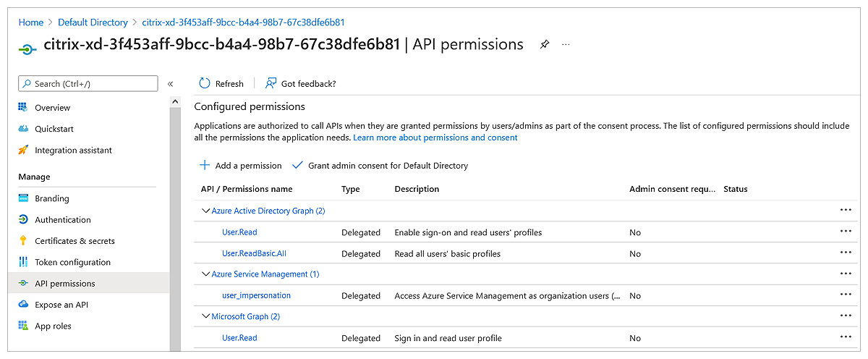This screenshot has height=359, width=868.
Task: Collapse the sidebar with double-chevron icon
Action: 171,84
